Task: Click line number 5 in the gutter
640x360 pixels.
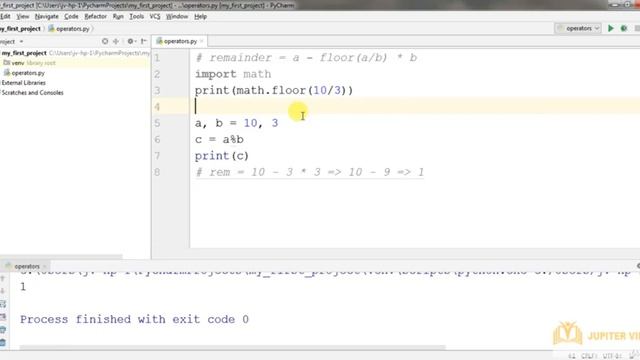Action: [158, 123]
